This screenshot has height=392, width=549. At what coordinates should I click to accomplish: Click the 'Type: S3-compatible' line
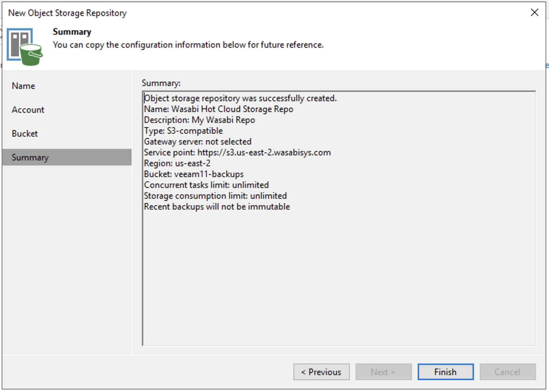pyautogui.click(x=183, y=131)
